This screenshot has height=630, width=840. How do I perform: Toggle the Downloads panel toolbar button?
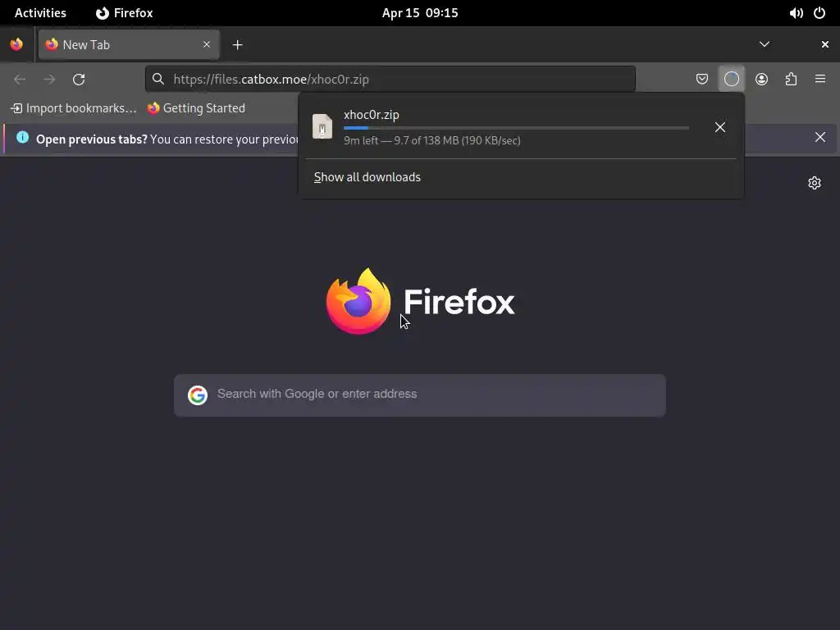point(731,80)
